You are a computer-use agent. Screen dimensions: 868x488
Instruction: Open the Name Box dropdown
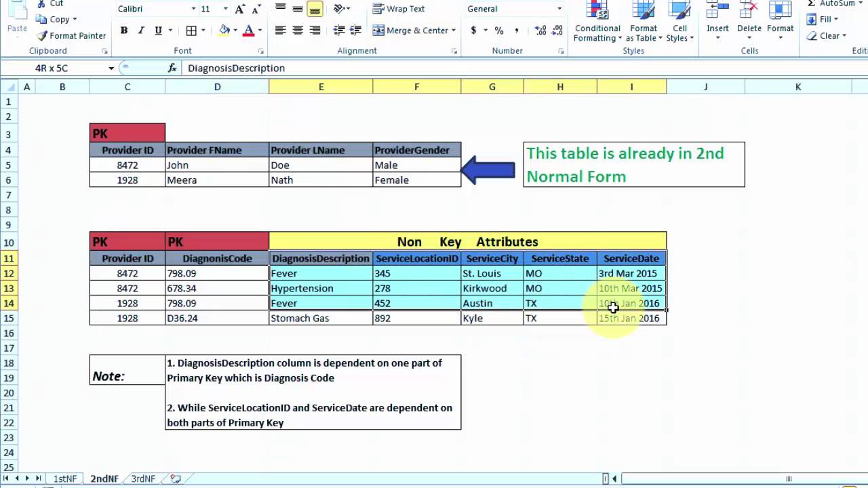111,68
